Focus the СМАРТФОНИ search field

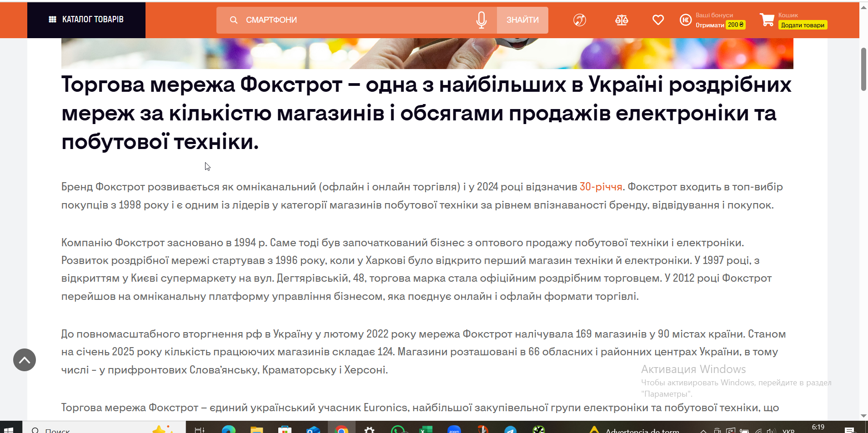[356, 20]
